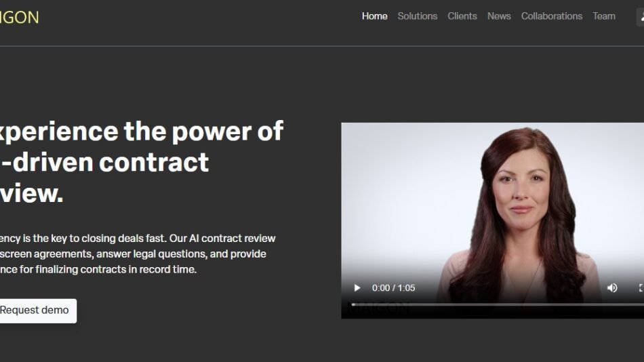Click the 0:00 / 1:05 time display

393,288
